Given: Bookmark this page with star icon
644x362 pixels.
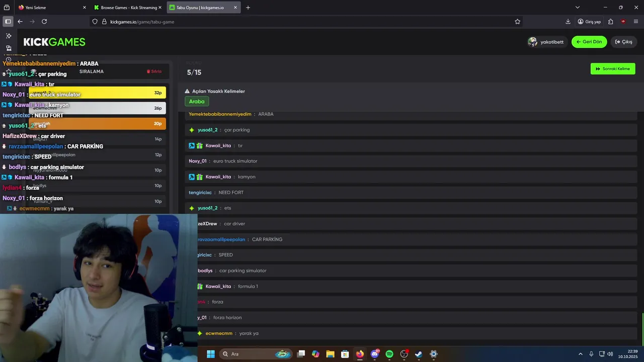Looking at the screenshot, I should 517,22.
